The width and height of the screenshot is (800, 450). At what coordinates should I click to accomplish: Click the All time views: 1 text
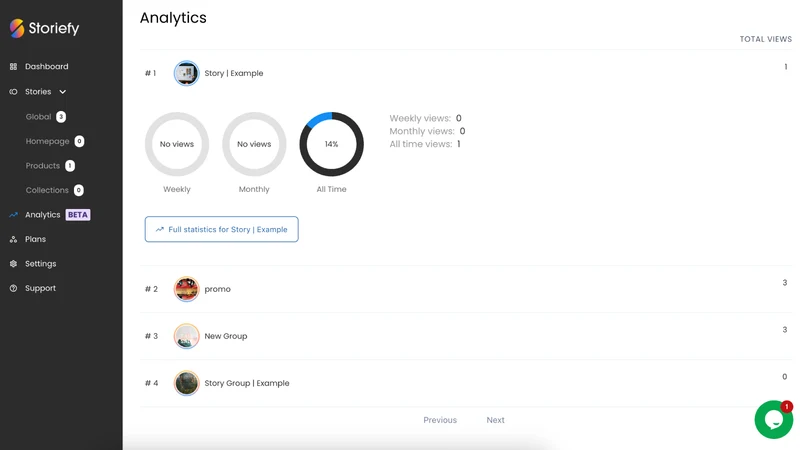(x=425, y=144)
